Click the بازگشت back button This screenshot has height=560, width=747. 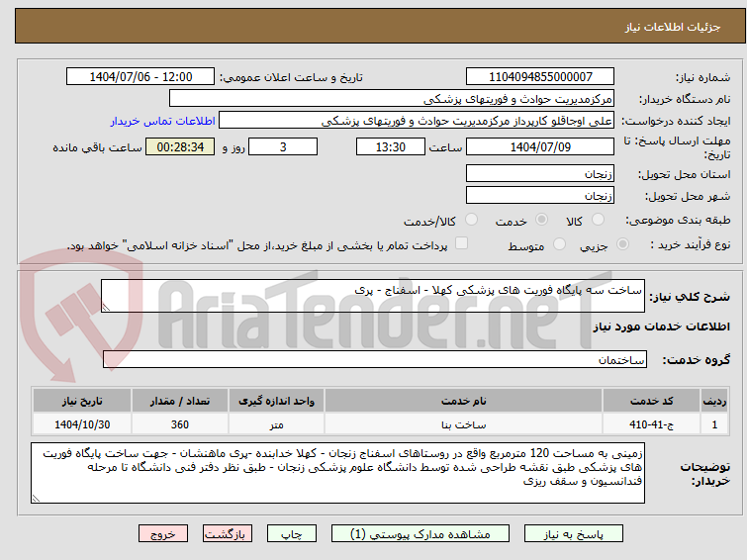coord(228,534)
